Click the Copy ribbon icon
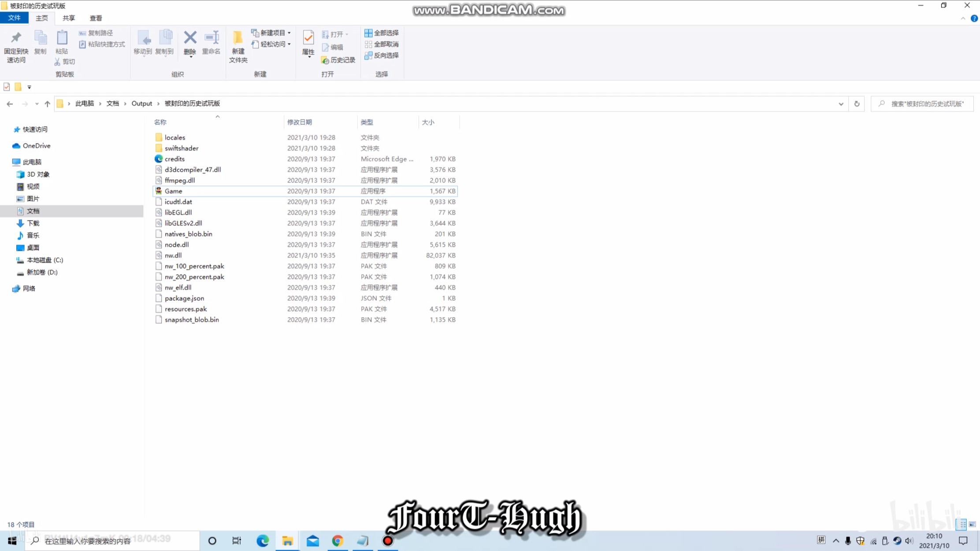Viewport: 980px width, 551px height. (40, 43)
